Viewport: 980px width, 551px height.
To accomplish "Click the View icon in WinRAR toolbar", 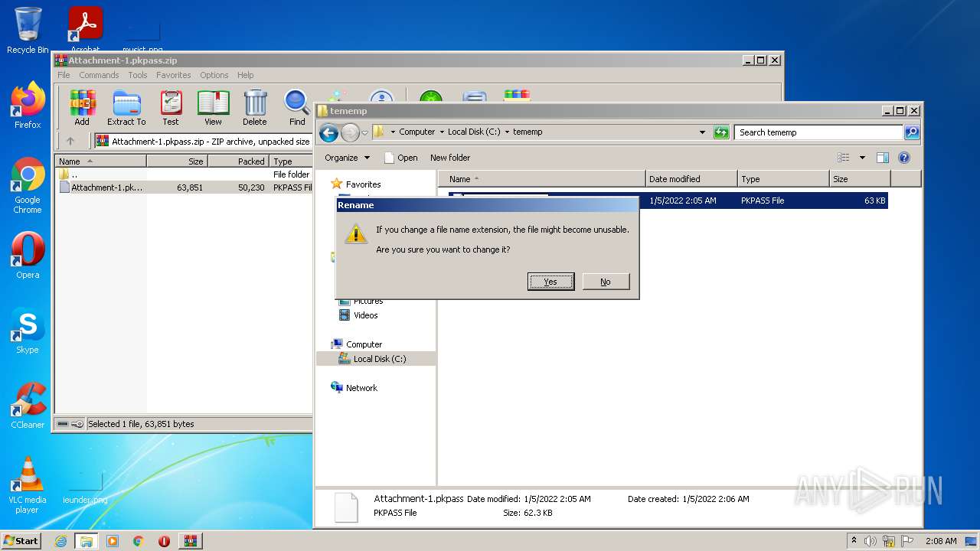I will [213, 107].
